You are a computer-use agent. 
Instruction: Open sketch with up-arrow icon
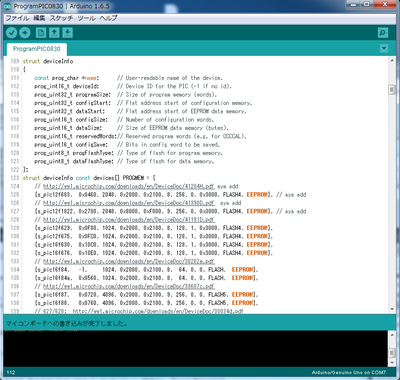coord(54,33)
